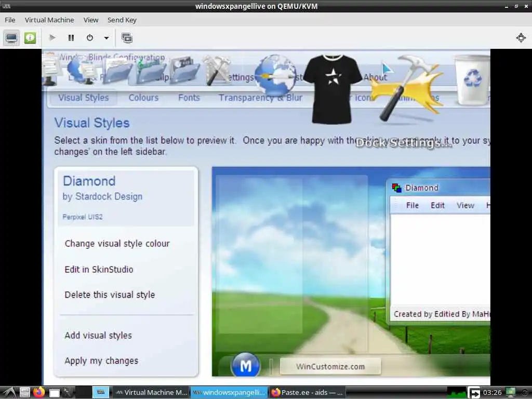Open the About section in WindowBlinds
Image resolution: width=532 pixels, height=399 pixels.
coord(375,77)
